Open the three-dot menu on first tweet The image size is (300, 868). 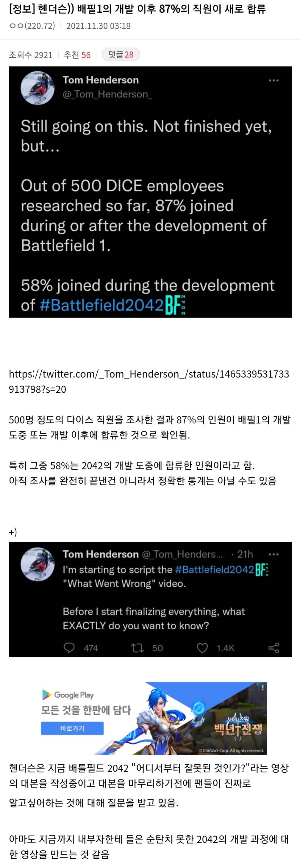click(273, 81)
